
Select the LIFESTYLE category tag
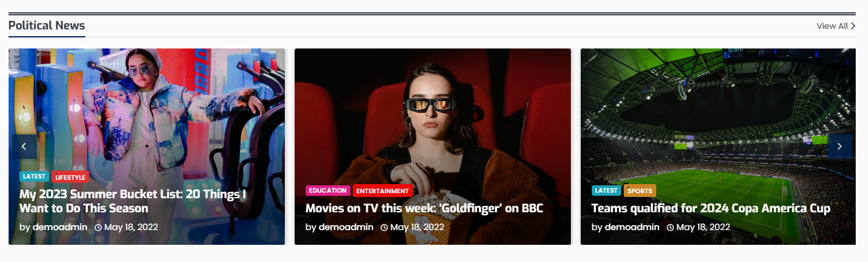(x=70, y=177)
